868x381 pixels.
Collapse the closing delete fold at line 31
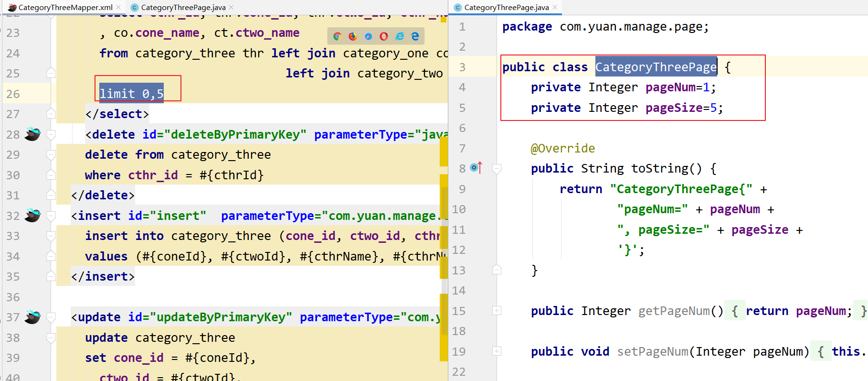(x=51, y=195)
